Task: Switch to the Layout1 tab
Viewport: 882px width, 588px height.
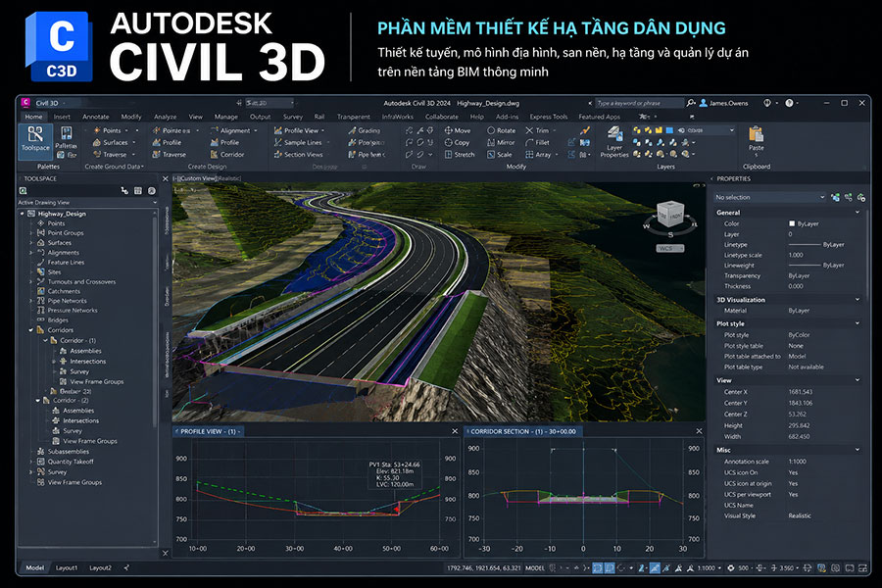Action: coord(67,568)
